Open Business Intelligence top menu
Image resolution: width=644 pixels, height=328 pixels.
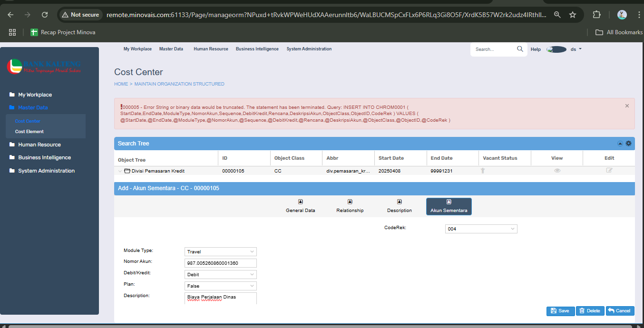coord(257,49)
